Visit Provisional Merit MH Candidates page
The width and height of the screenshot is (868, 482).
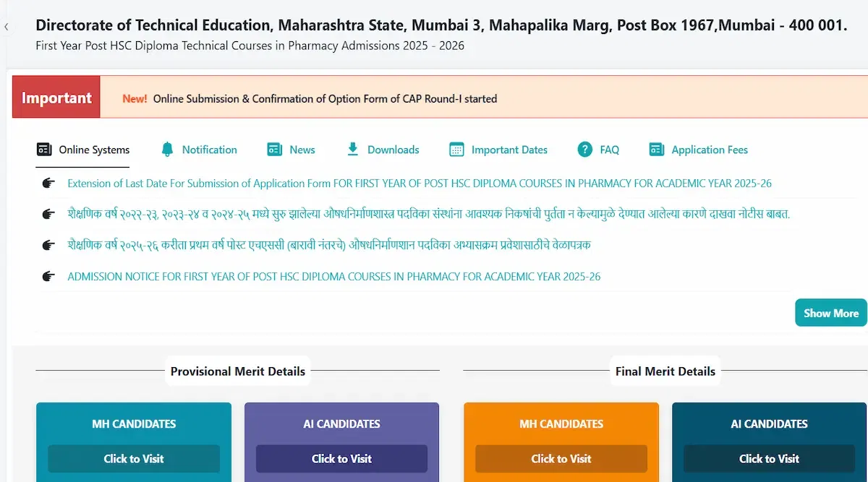pos(134,459)
